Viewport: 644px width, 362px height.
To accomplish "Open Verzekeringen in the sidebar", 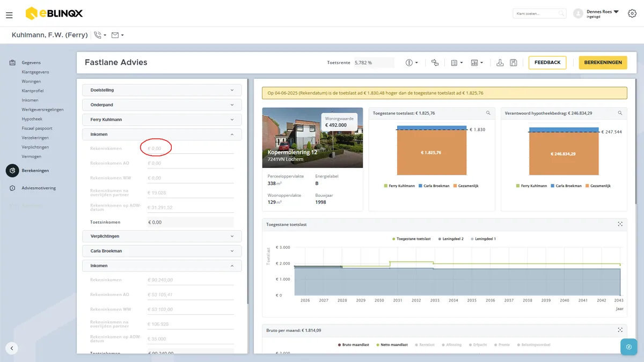I will pyautogui.click(x=35, y=138).
